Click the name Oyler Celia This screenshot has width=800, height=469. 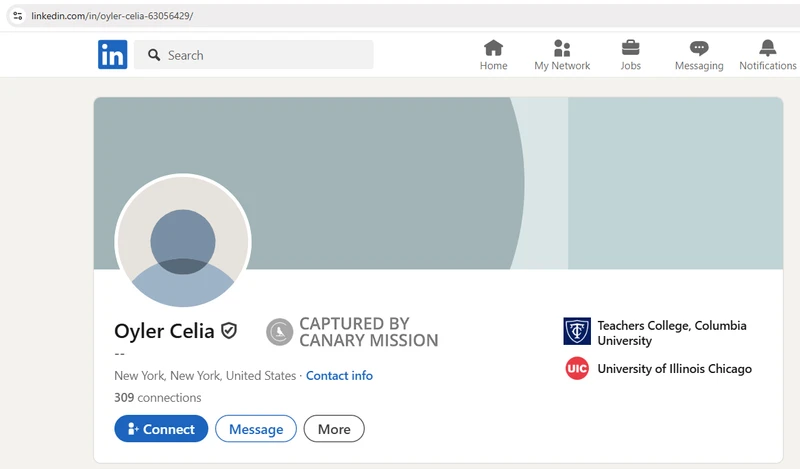(x=164, y=331)
